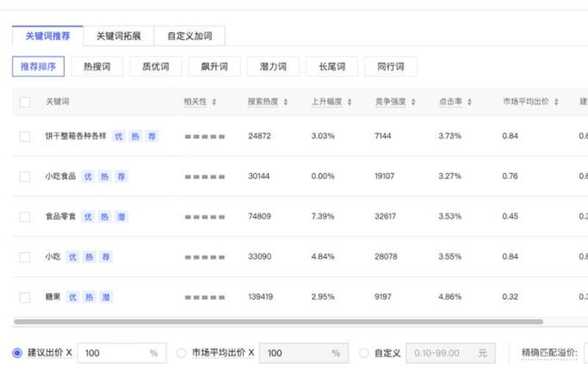
Task: Sort by 搜索热度 column arrows
Action: [x=285, y=102]
